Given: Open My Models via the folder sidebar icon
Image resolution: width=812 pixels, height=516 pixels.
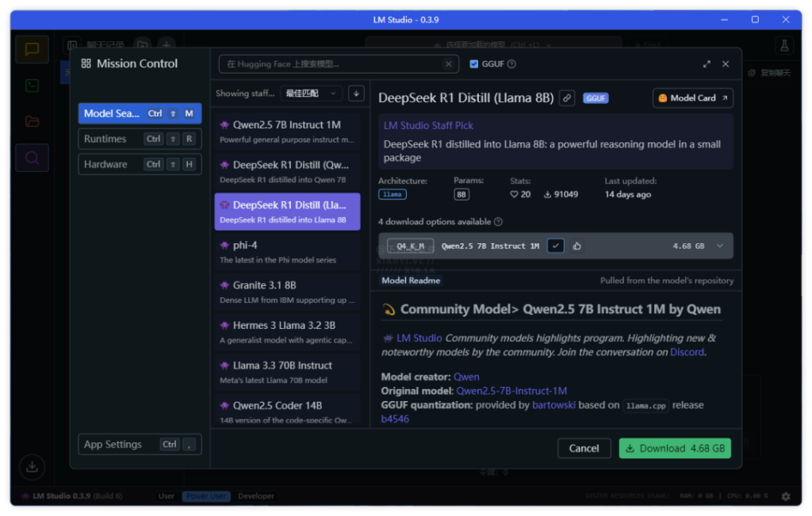Looking at the screenshot, I should pos(32,121).
